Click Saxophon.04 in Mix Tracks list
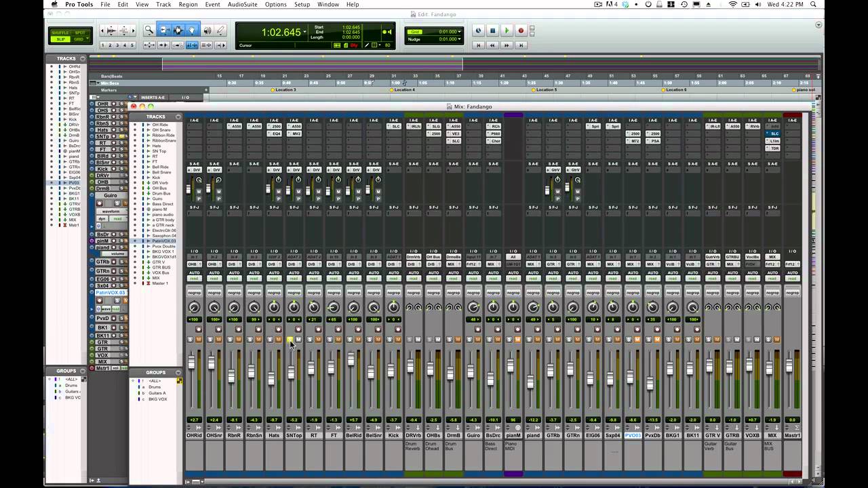868x488 pixels. pyautogui.click(x=163, y=236)
